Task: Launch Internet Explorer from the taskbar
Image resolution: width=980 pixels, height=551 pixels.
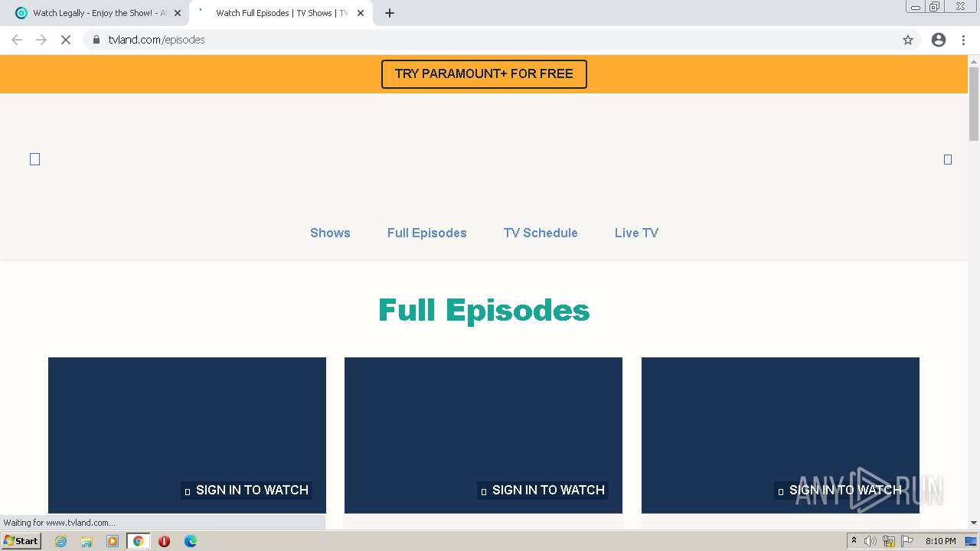Action: 60,541
